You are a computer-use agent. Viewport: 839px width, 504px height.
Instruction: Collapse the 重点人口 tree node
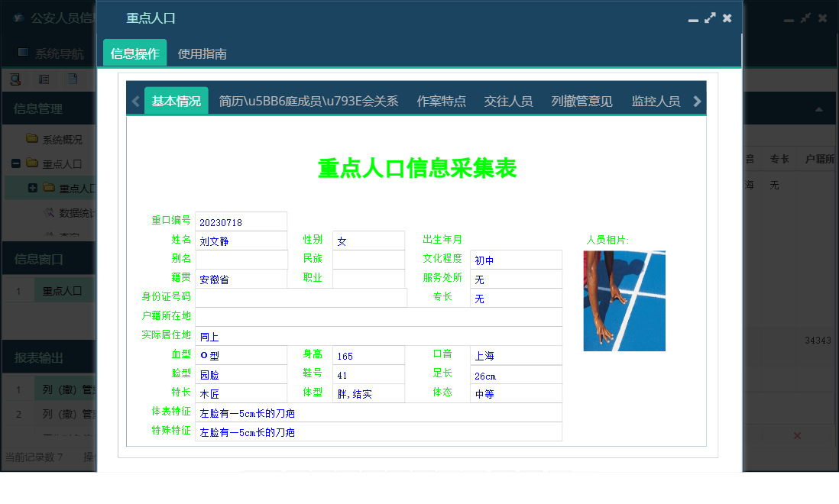16,162
